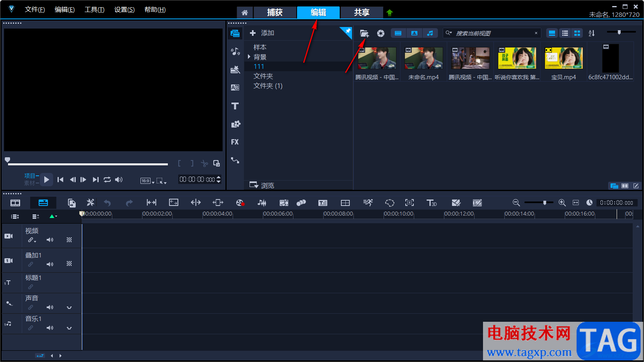Mute the 叠加1 track speaker
The image size is (644, 362).
tap(50, 264)
